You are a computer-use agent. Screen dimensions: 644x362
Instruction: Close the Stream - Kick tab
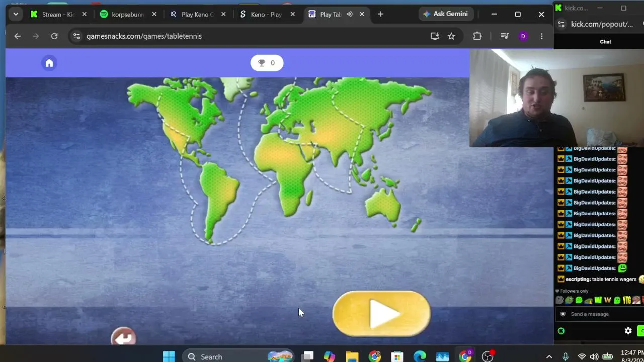[x=85, y=14]
